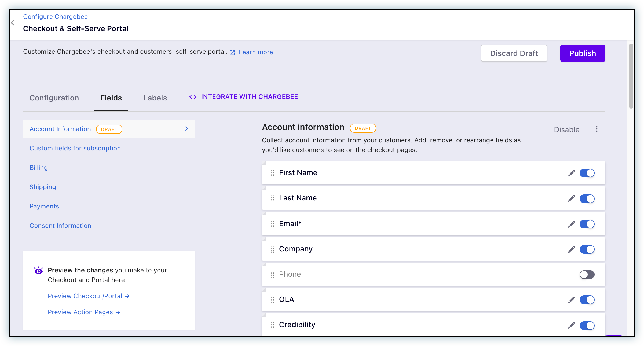
Task: Click the DRAFT badge beside Account information heading
Action: [363, 128]
